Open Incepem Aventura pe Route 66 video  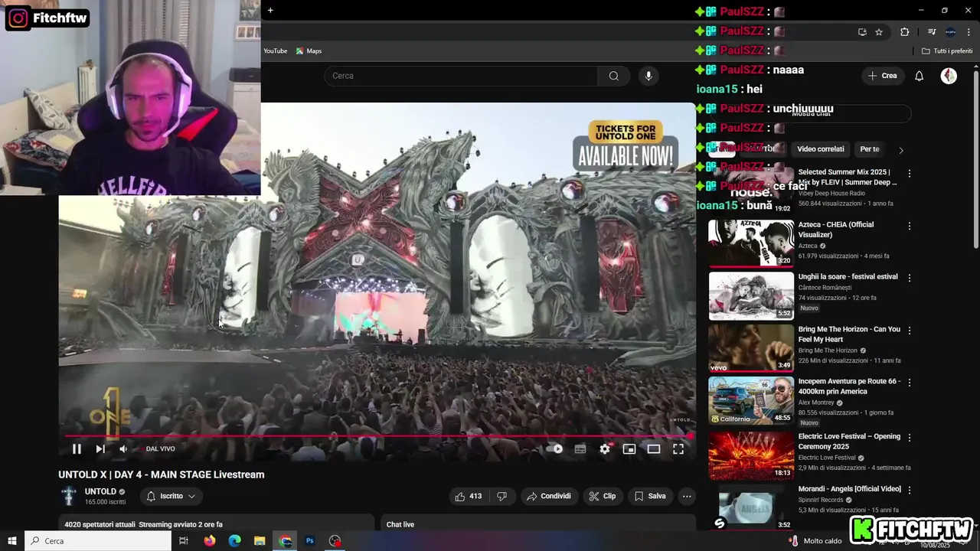coord(849,386)
